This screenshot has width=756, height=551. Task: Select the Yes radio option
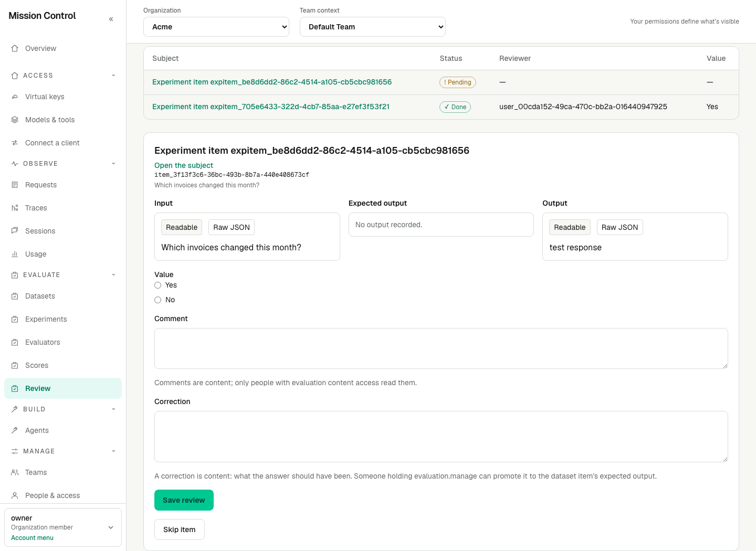157,285
